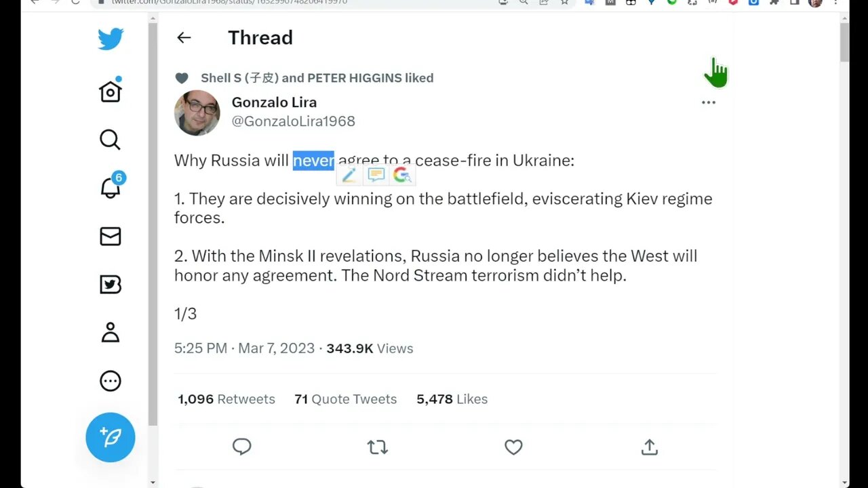Open Twitter Blue in the sidebar
The height and width of the screenshot is (488, 868).
tap(111, 284)
